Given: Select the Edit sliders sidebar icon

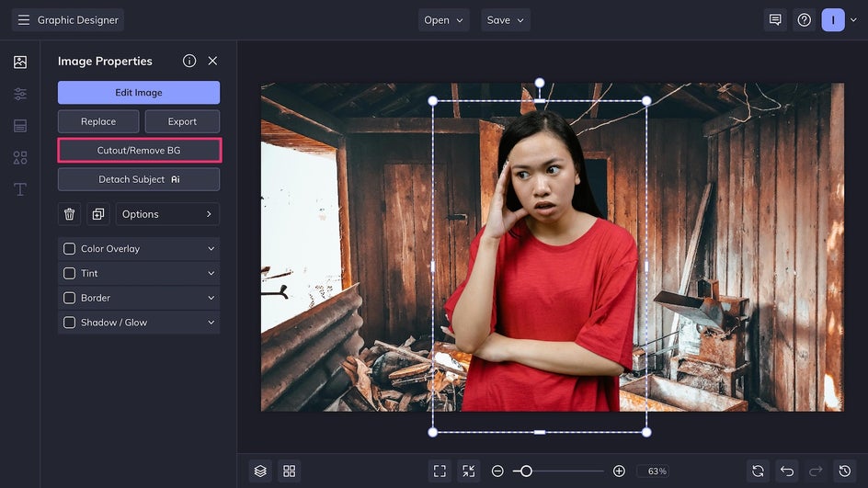Looking at the screenshot, I should pyautogui.click(x=20, y=94).
